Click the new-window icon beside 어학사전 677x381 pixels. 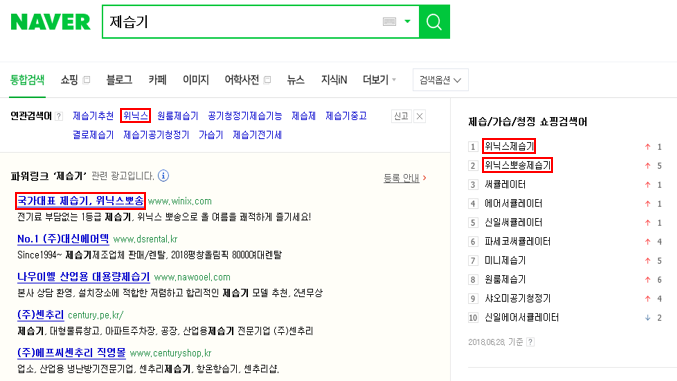[267, 80]
